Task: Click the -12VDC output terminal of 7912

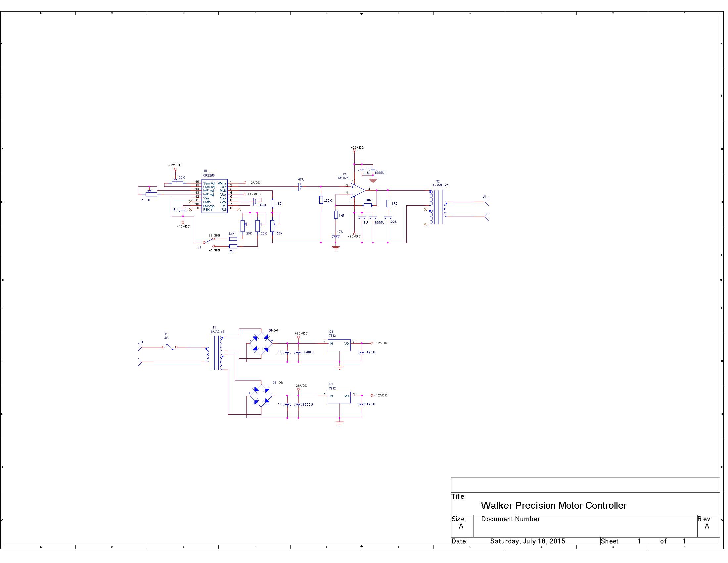Action: [372, 395]
